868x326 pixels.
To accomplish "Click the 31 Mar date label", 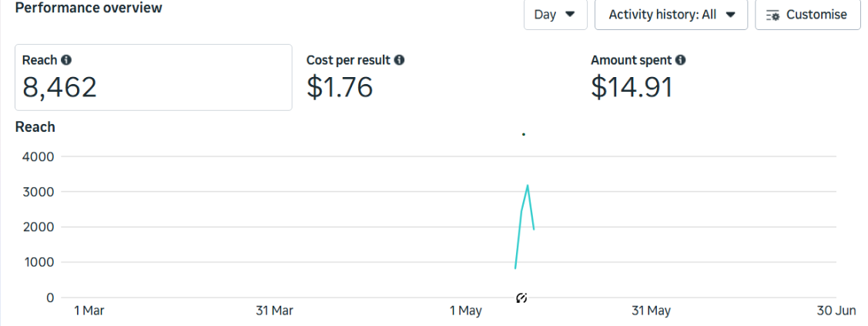I will click(274, 311).
